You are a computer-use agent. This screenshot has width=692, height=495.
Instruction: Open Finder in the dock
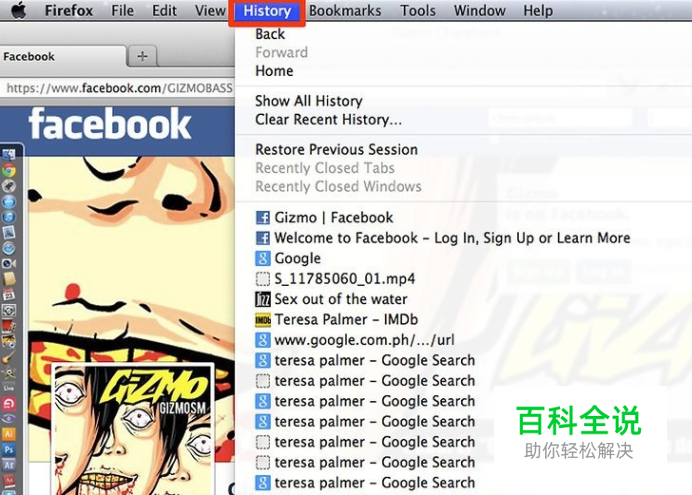pos(9,154)
